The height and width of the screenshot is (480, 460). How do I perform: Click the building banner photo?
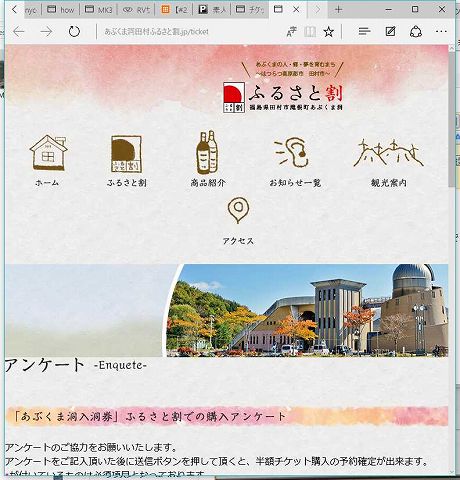307,310
